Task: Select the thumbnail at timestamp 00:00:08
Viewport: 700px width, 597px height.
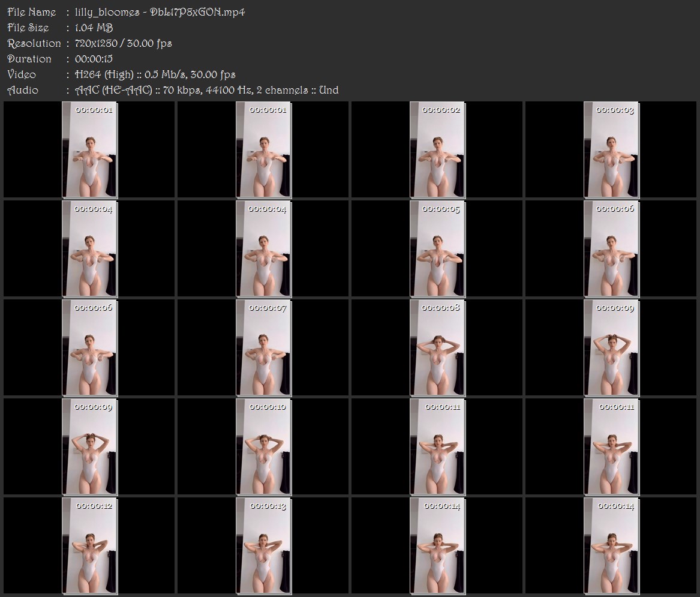Action: click(x=437, y=348)
